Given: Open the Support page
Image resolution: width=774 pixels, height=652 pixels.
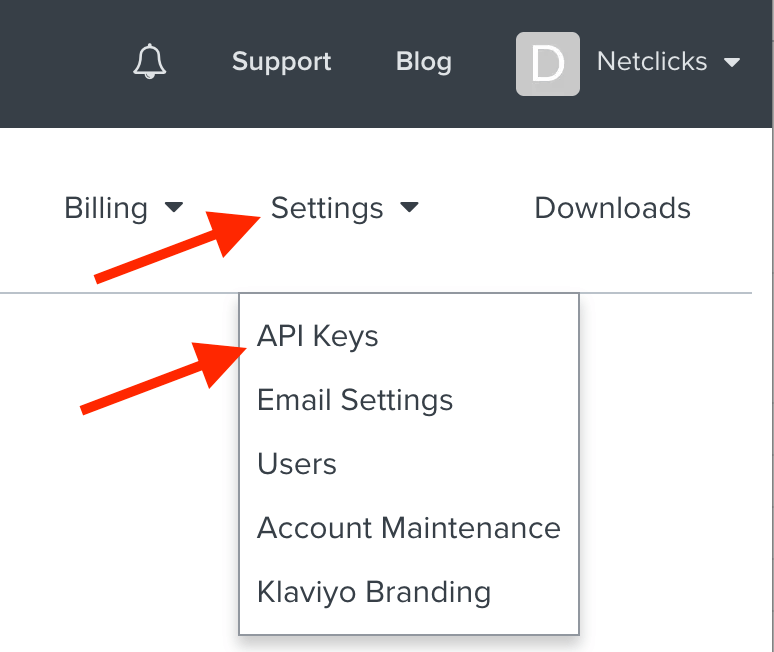Looking at the screenshot, I should pos(281,62).
